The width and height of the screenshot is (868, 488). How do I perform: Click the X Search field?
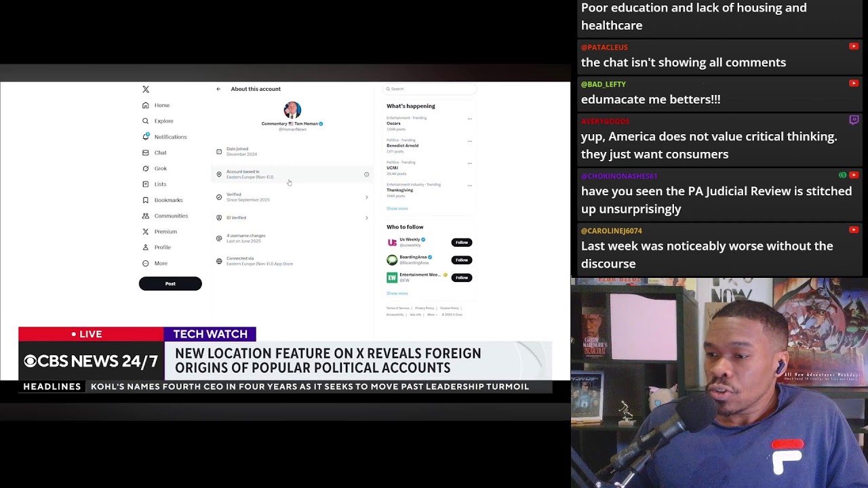(429, 89)
